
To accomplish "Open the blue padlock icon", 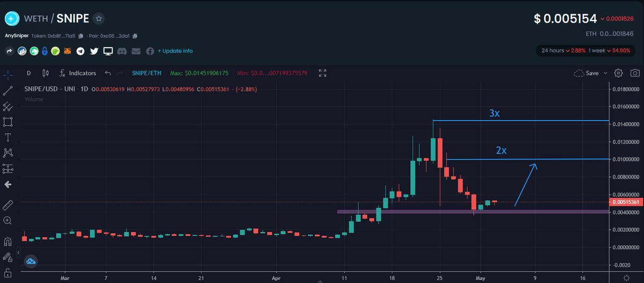I will [x=45, y=51].
